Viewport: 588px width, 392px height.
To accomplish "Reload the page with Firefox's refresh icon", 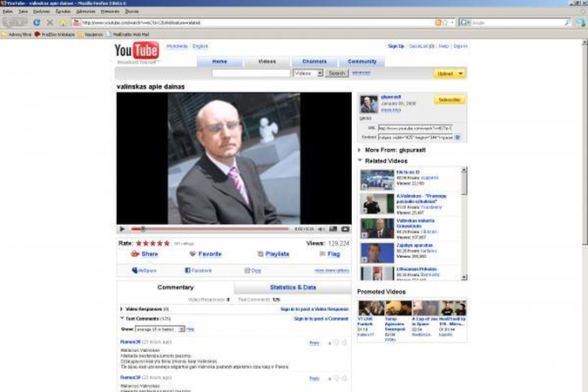I will (37, 23).
